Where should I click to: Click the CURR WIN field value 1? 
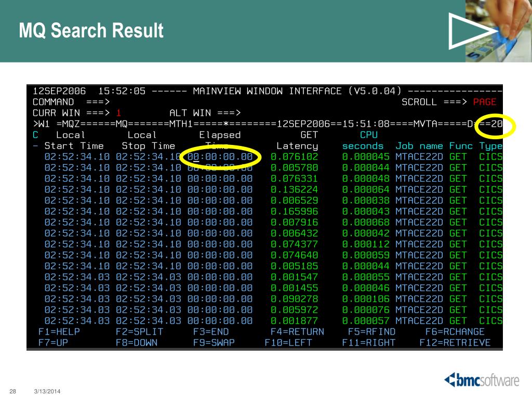pyautogui.click(x=118, y=113)
